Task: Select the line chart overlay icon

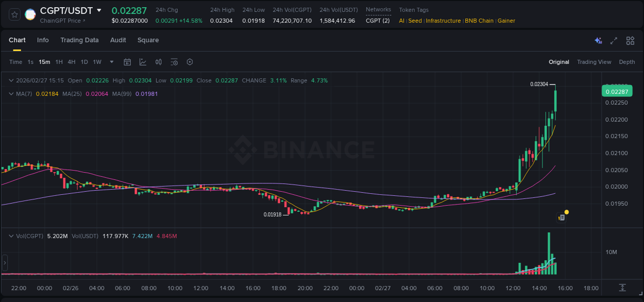Action: [143, 61]
